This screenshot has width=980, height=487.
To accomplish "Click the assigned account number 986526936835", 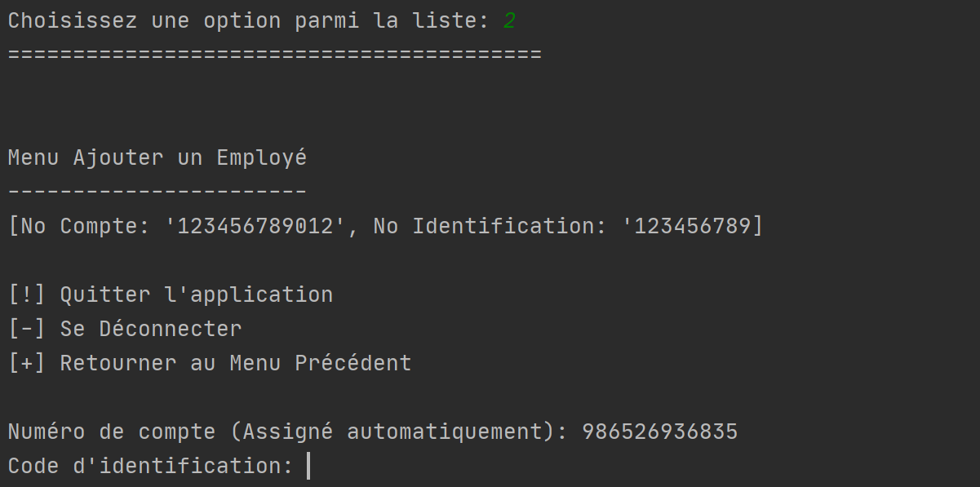I will [660, 432].
